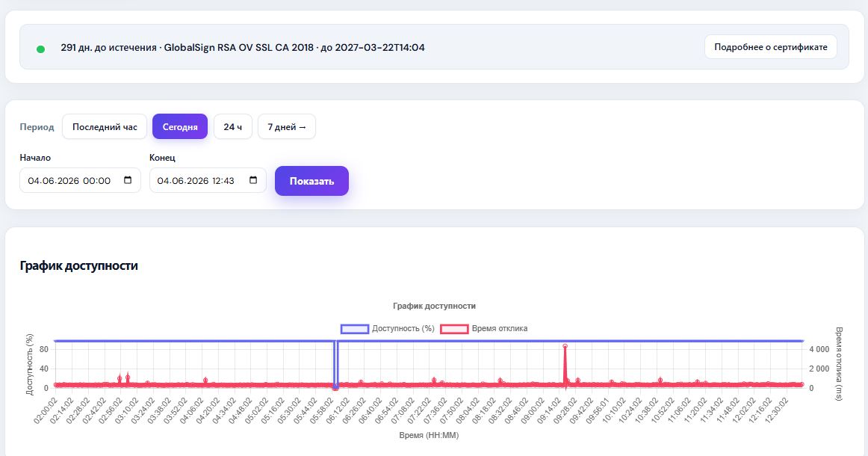Focus the Конец date-time field
The image size is (868, 456).
click(x=208, y=181)
